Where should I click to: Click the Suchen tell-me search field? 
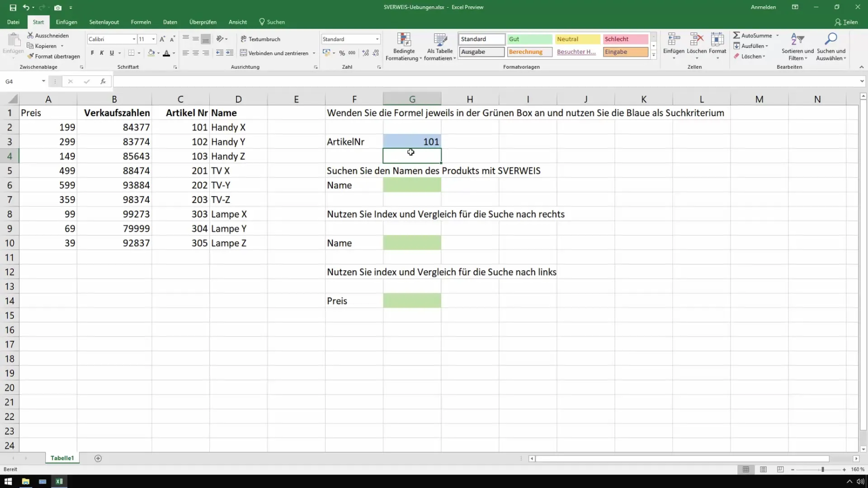coord(272,22)
